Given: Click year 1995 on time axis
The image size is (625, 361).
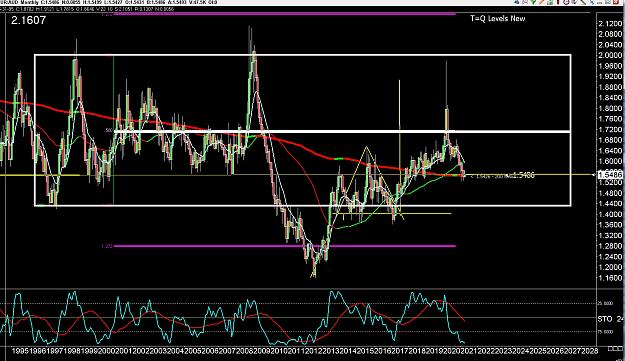Looking at the screenshot, I should [x=20, y=351].
